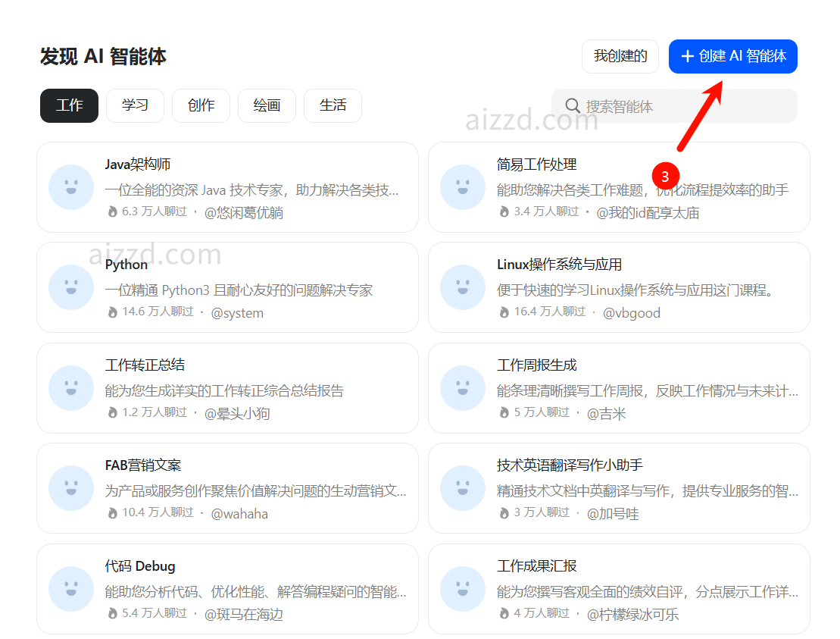Screen dimensions: 840x639
Task: Click the @system author name under Python
Action: (x=237, y=313)
